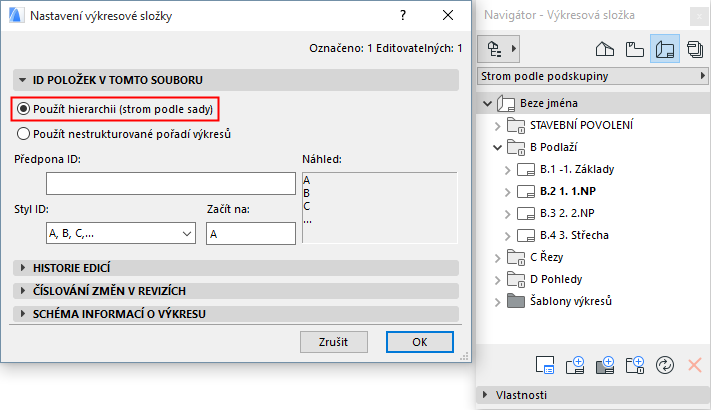Viewport: 711px width, 410px height.
Task: Expand STAVEBNÍ POVOLENÍ folder chevron
Action: 497,126
